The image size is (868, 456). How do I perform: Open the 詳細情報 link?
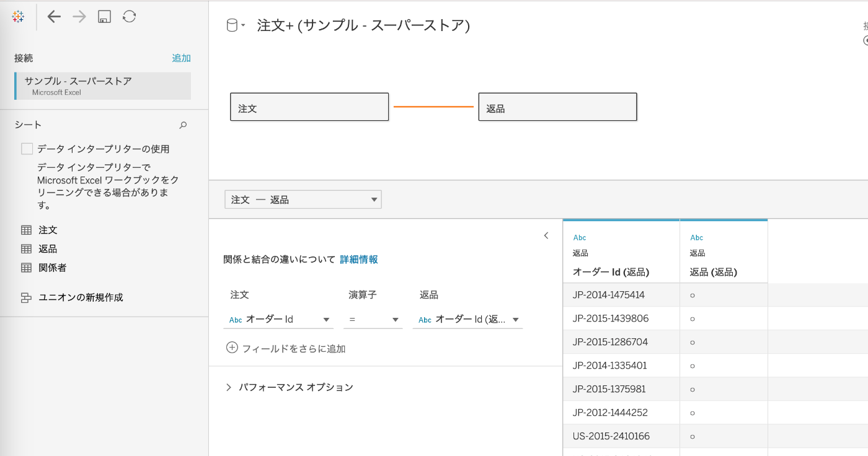359,260
